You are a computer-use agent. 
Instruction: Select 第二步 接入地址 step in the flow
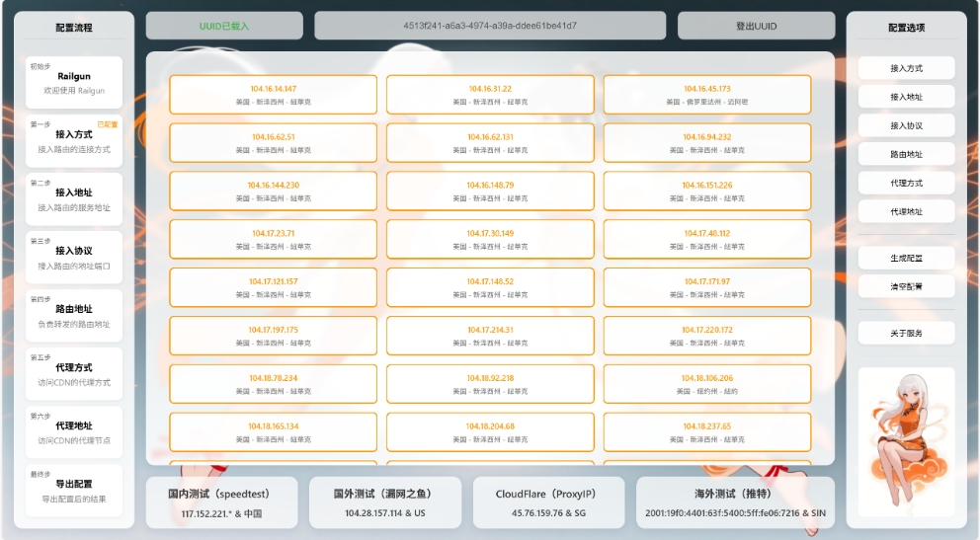coord(74,199)
